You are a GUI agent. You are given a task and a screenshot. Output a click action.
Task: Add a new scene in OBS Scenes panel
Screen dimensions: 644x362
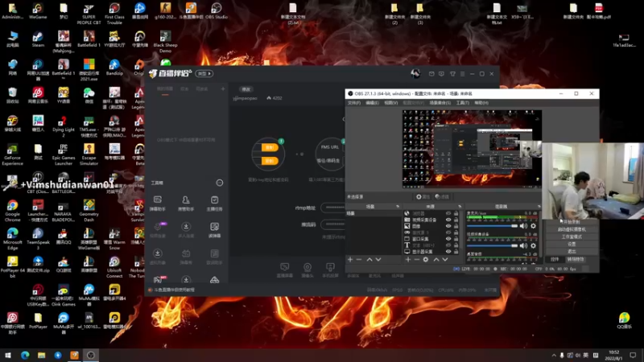(x=350, y=259)
